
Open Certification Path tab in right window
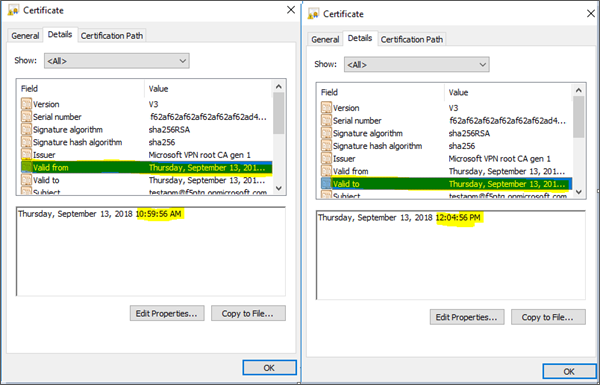(412, 39)
